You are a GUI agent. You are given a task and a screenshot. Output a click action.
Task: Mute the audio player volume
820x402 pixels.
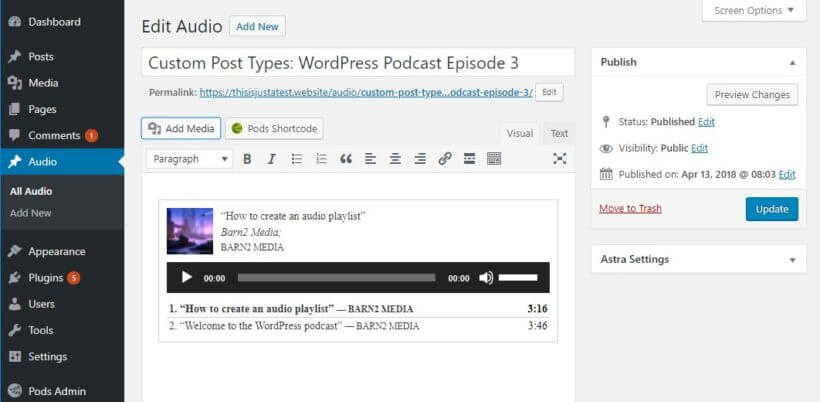486,278
